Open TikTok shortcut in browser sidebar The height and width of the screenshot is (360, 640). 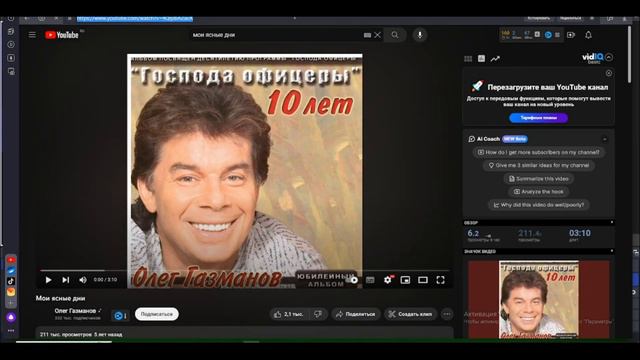pyautogui.click(x=11, y=281)
